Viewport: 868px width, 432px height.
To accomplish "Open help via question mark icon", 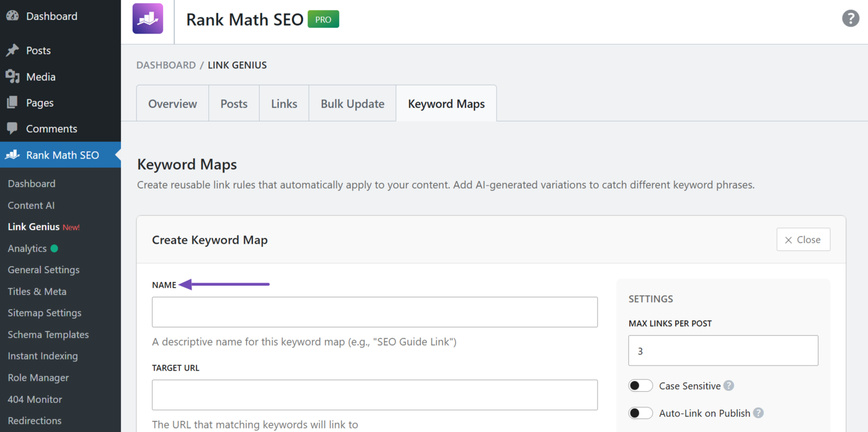I will [x=851, y=19].
